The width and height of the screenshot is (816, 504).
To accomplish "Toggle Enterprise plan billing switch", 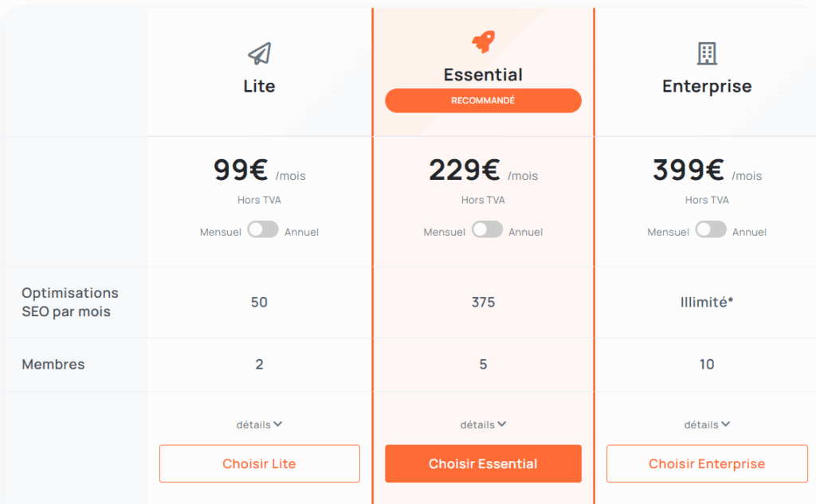I will pyautogui.click(x=711, y=230).
